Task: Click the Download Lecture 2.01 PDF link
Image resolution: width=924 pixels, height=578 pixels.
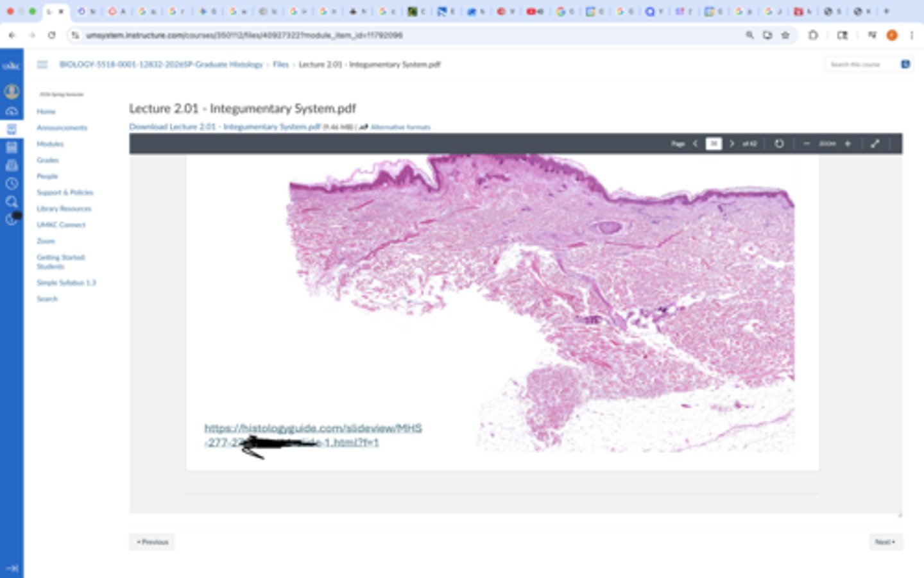Action: coord(225,127)
